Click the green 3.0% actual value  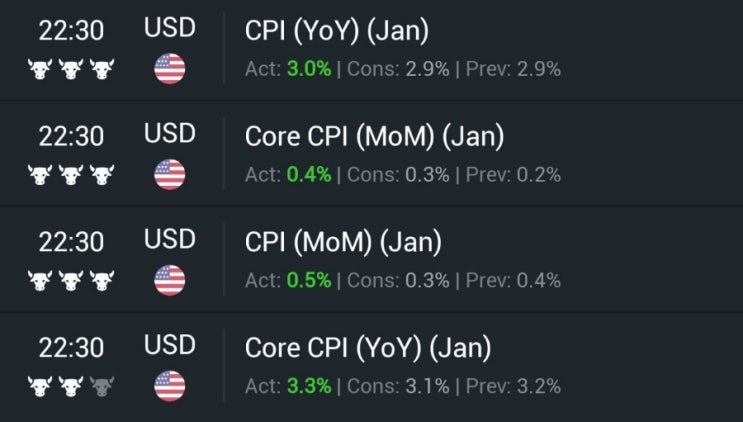coord(308,69)
